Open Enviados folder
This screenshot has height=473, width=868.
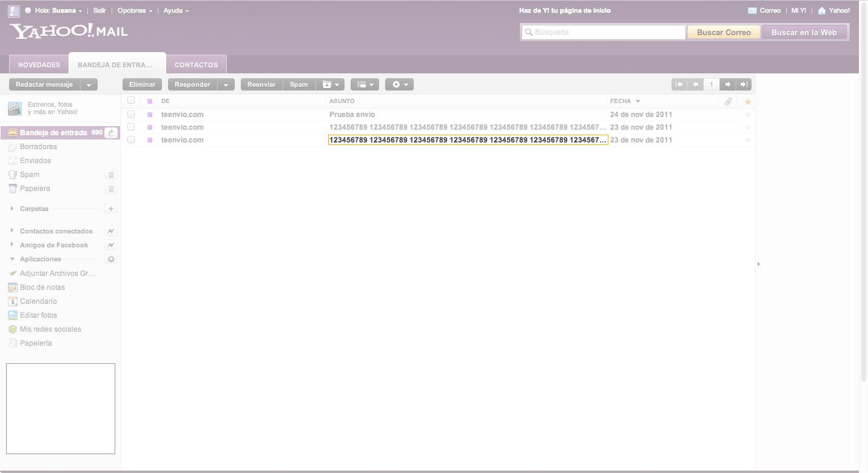click(35, 161)
